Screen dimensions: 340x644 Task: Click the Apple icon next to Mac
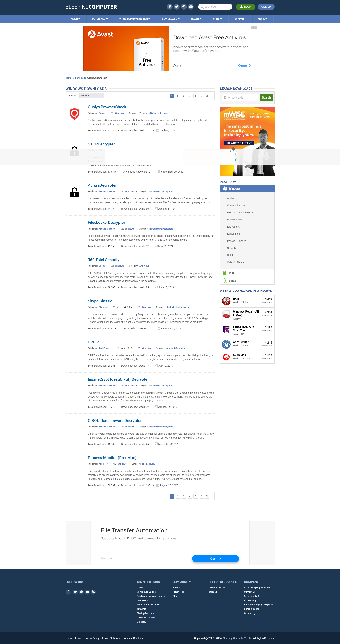[x=225, y=273]
